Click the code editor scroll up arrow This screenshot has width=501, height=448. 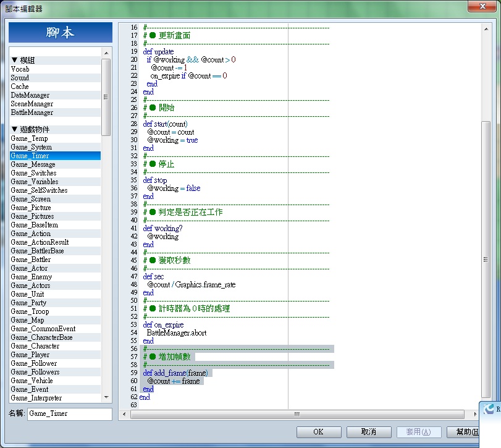[486, 29]
